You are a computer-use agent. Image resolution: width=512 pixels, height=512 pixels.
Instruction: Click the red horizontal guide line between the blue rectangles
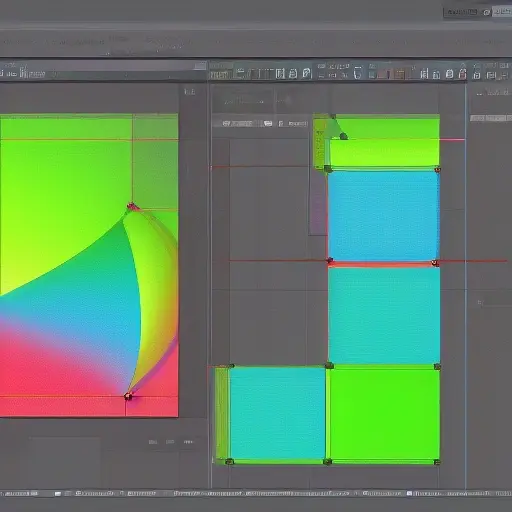(x=382, y=264)
